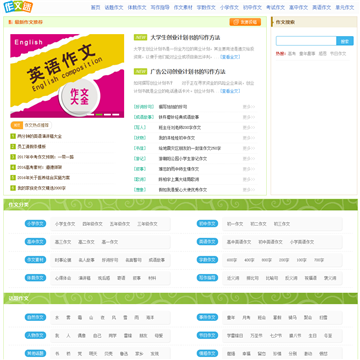This screenshot has width=360, height=360.
Task: Focus the 作文搜索 text input field
Action: tap(306, 41)
